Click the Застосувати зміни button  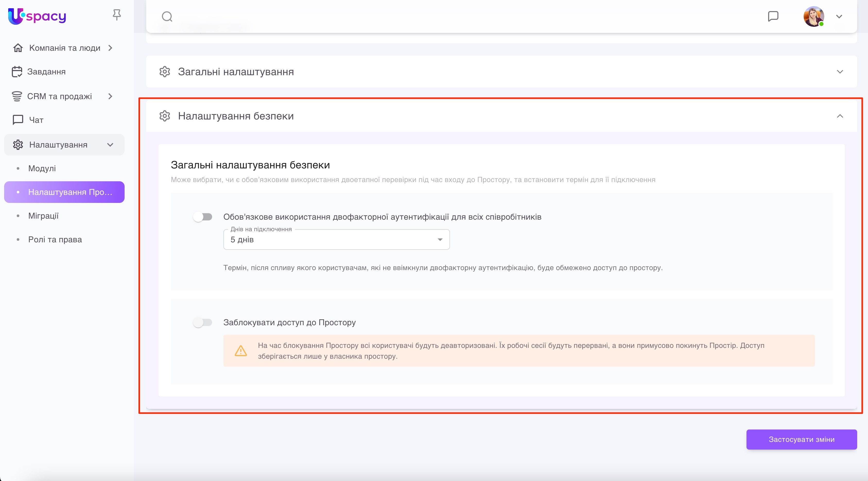pos(801,440)
